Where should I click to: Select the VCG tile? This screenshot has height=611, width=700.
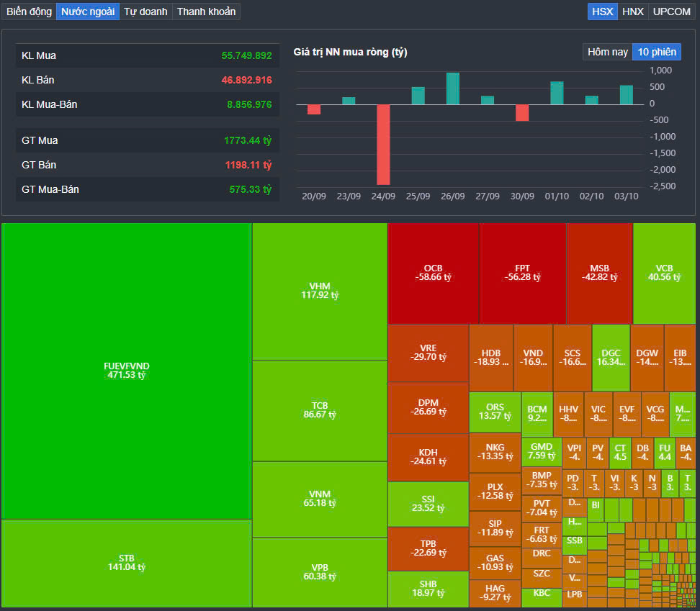(655, 414)
